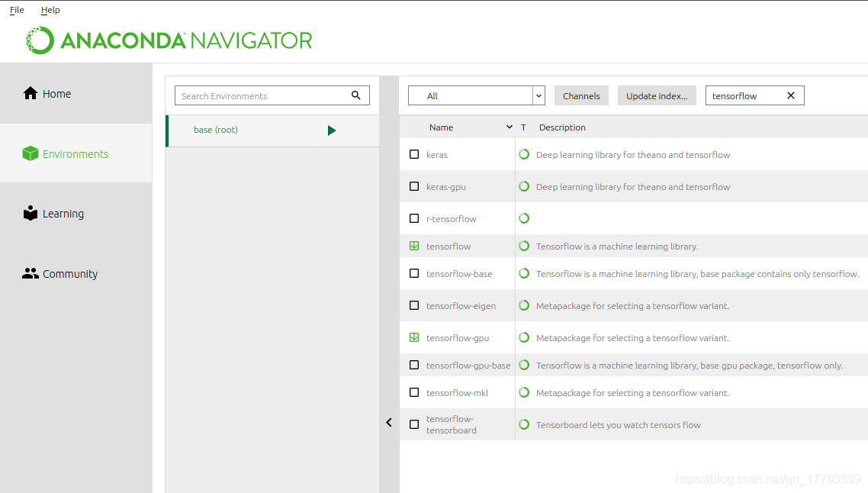Select the tensorflow-base checkbox
Image resolution: width=868 pixels, height=493 pixels.
414,274
